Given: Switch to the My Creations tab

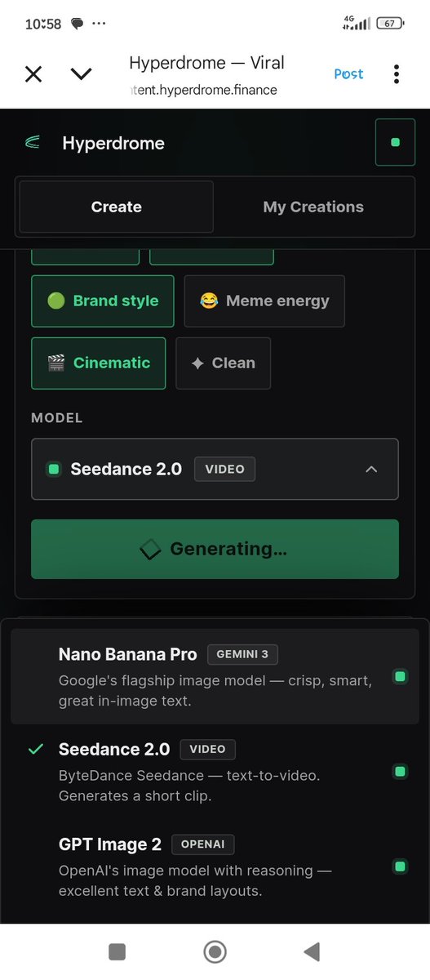Looking at the screenshot, I should (313, 207).
